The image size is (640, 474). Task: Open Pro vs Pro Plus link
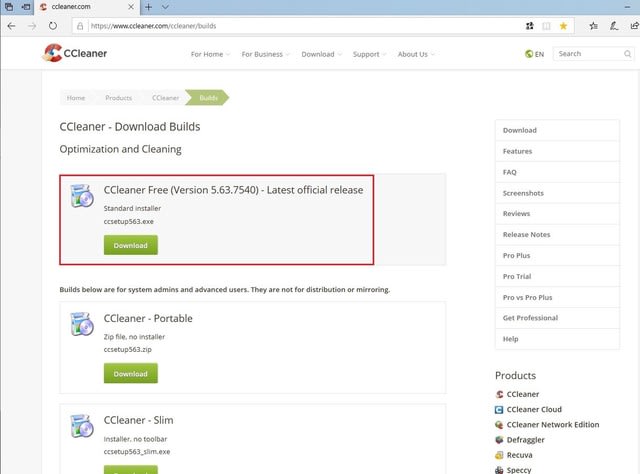tap(557, 298)
